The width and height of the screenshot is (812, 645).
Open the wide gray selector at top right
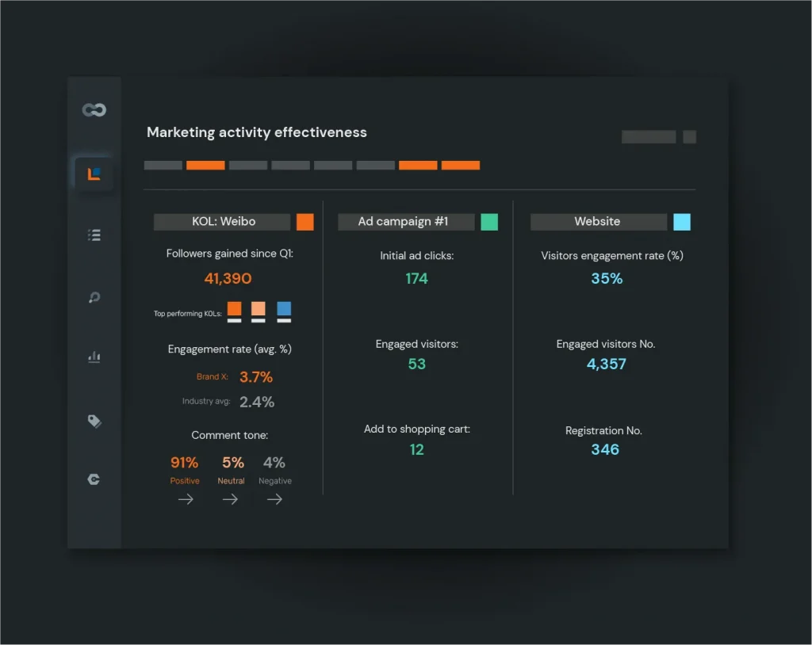click(649, 137)
